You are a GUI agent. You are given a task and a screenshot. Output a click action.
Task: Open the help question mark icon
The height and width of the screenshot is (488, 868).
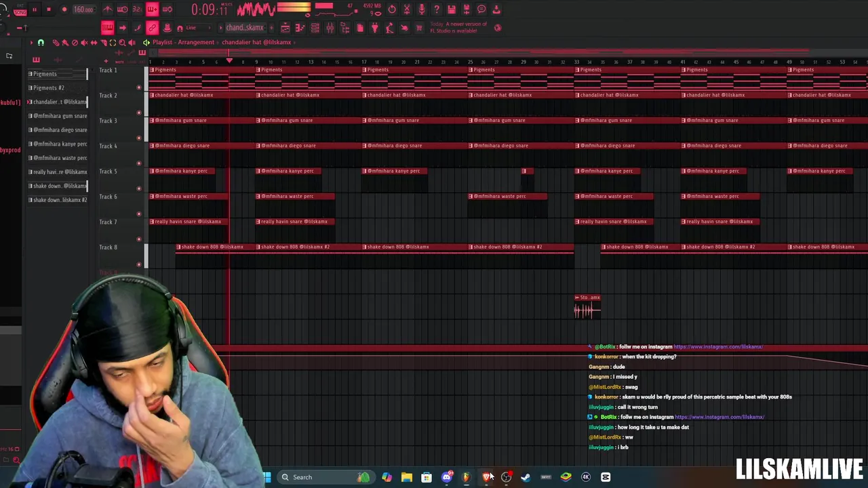coord(437,9)
